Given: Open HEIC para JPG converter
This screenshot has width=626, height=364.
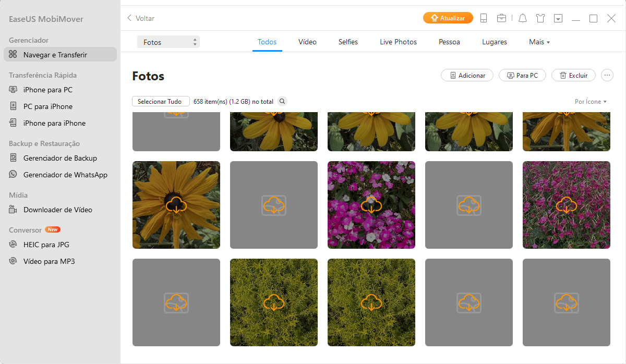Looking at the screenshot, I should (46, 245).
